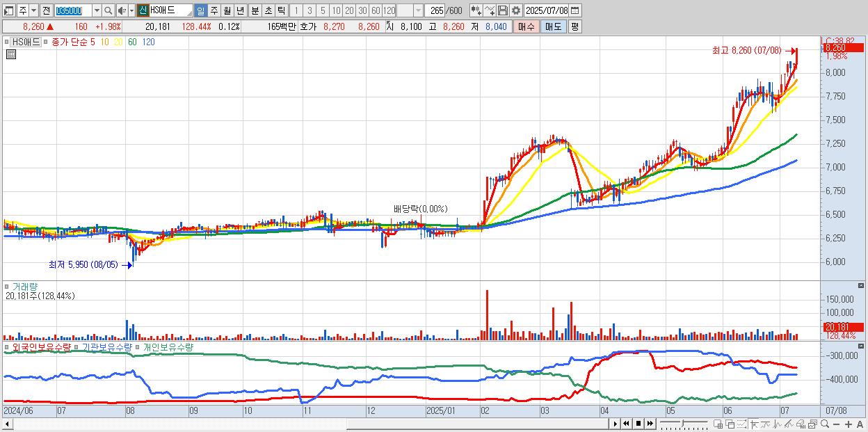Select the 5 interval tab
Image resolution: width=868 pixels, height=432 pixels.
(323, 10)
